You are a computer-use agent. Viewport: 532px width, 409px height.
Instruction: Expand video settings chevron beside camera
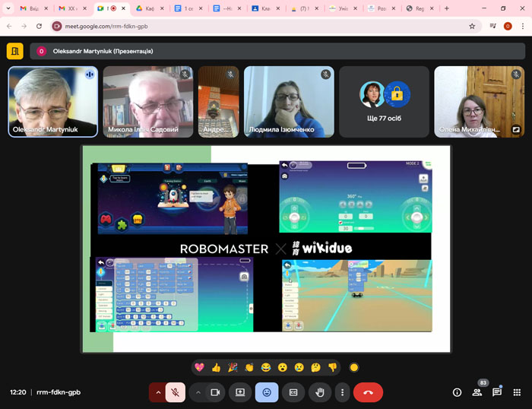(197, 392)
